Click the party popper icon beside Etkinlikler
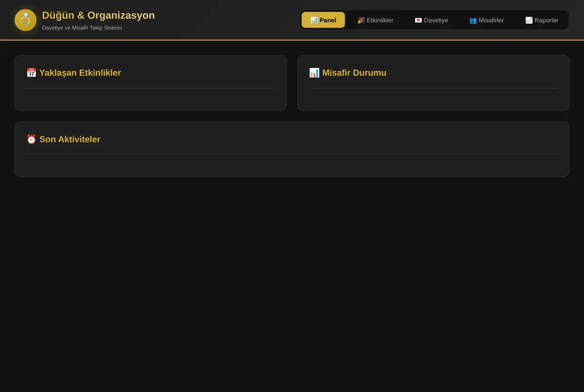 point(361,20)
